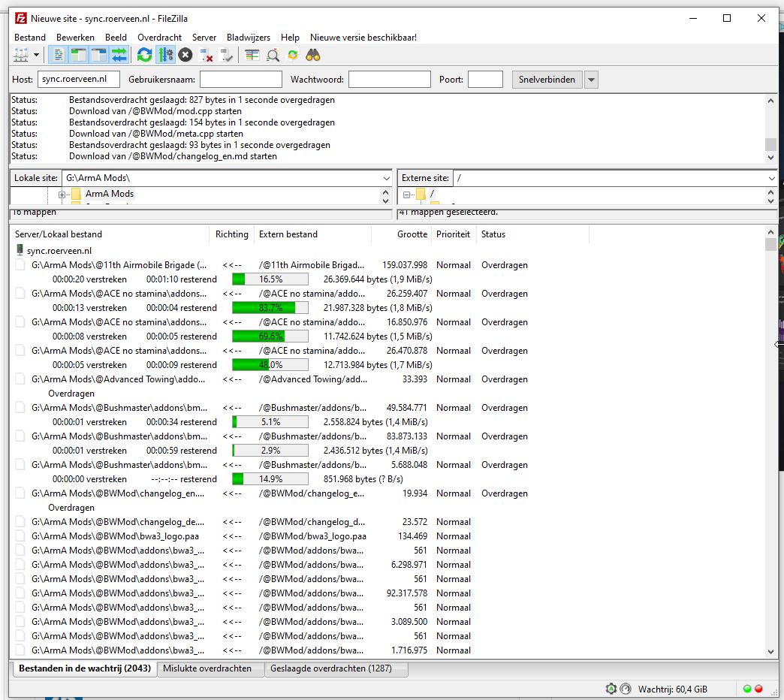Click the Wachtwoord input field

389,80
